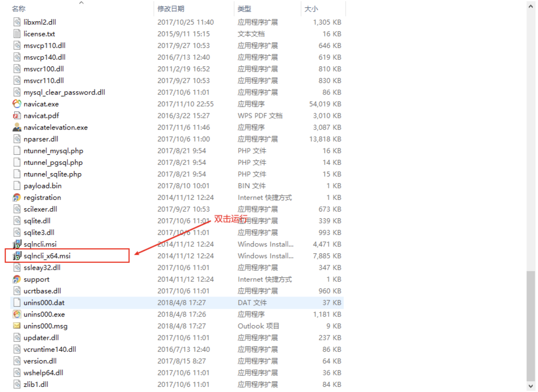538x392 pixels.
Task: Click the unins000.dat file icon
Action: pyautogui.click(x=17, y=303)
